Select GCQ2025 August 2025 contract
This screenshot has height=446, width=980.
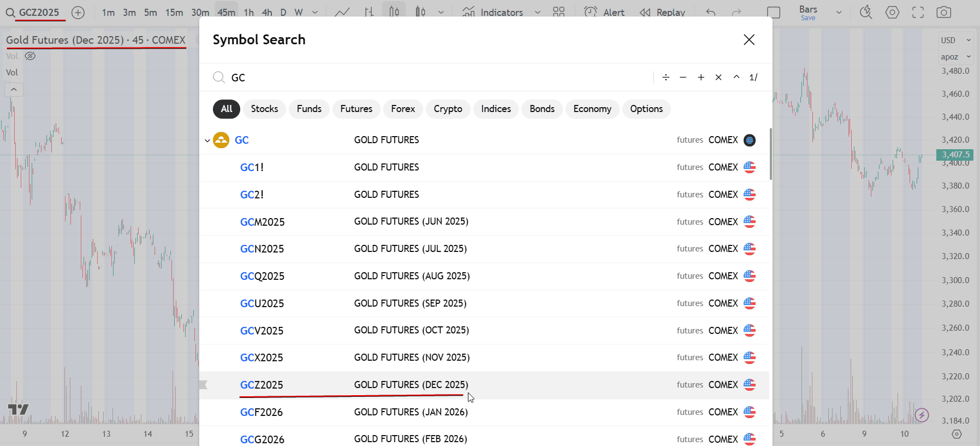point(484,276)
